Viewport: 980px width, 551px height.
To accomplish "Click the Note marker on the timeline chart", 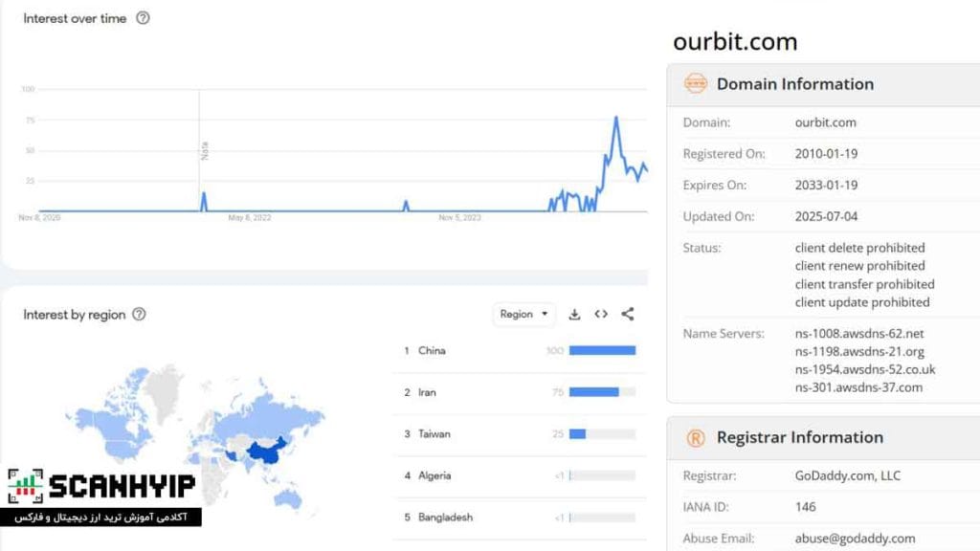I will coord(205,150).
